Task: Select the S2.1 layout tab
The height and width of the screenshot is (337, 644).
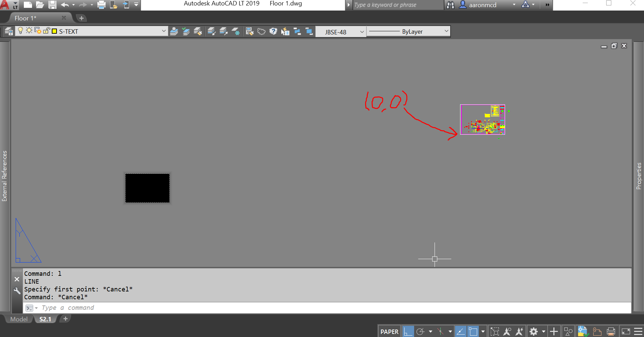Action: click(45, 319)
